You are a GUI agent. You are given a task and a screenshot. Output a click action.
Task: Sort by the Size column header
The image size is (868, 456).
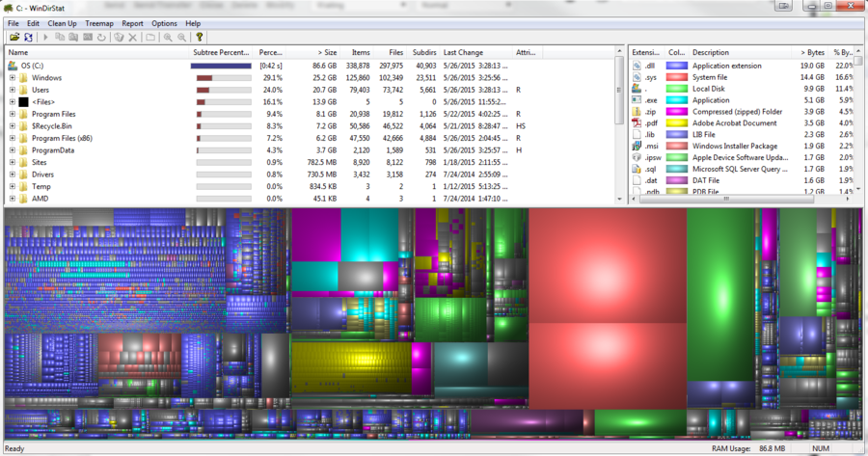pyautogui.click(x=327, y=52)
